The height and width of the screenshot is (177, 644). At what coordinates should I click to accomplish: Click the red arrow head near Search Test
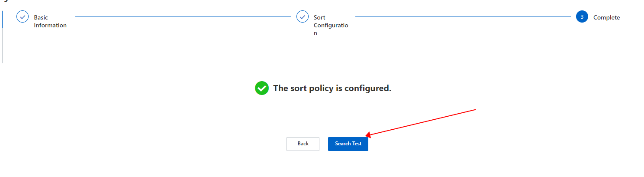(x=368, y=135)
